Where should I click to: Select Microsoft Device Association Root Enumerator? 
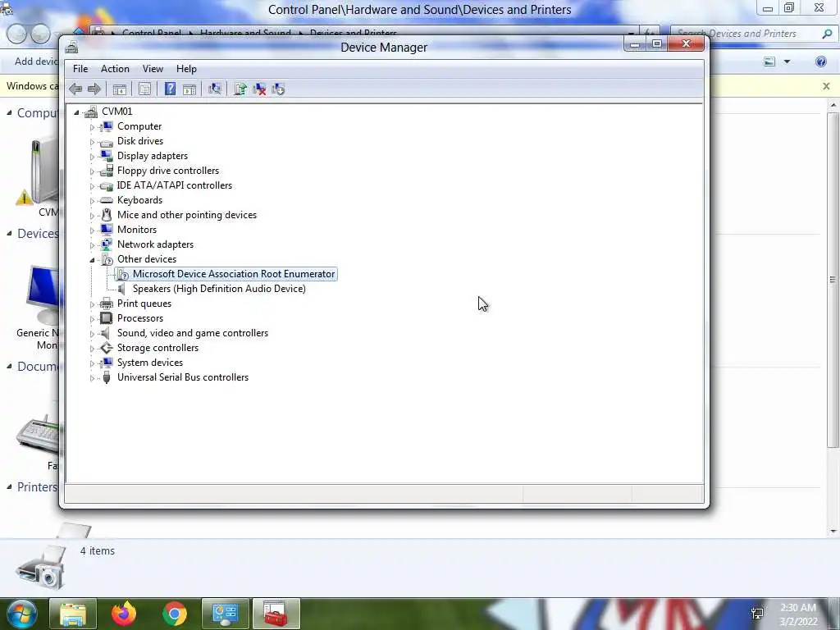tap(234, 274)
